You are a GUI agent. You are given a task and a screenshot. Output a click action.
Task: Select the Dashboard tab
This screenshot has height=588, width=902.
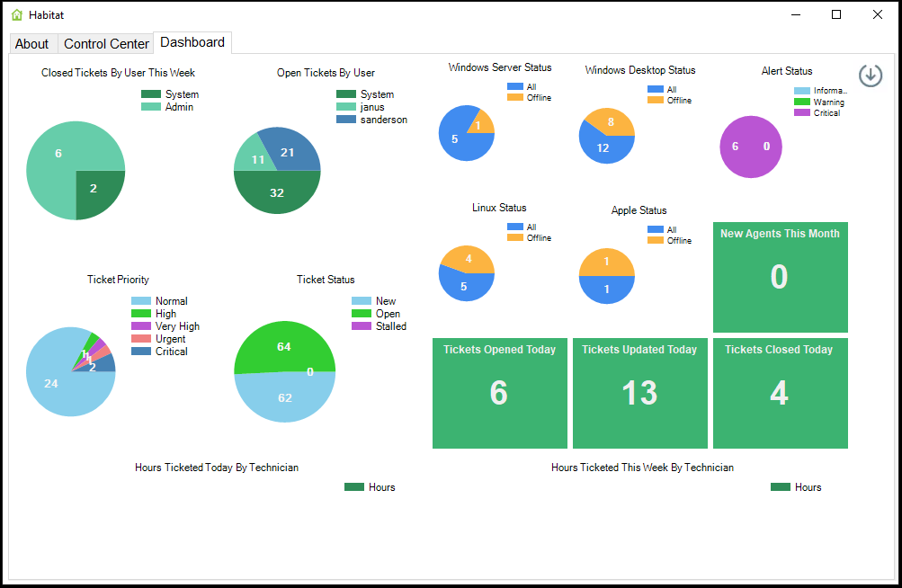click(192, 41)
